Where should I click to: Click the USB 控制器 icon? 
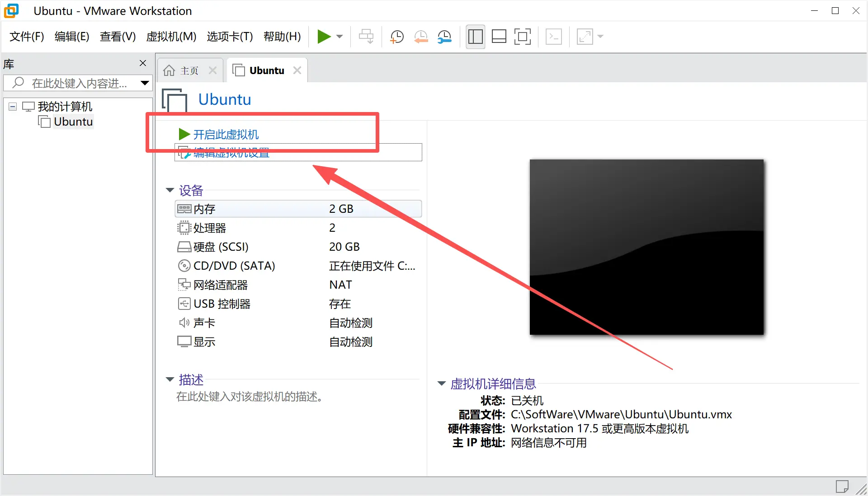[x=184, y=304]
